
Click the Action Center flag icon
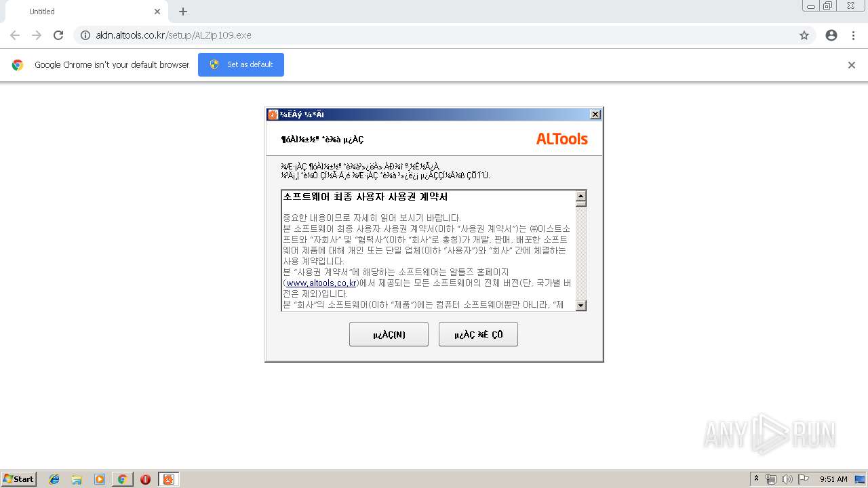(x=803, y=479)
